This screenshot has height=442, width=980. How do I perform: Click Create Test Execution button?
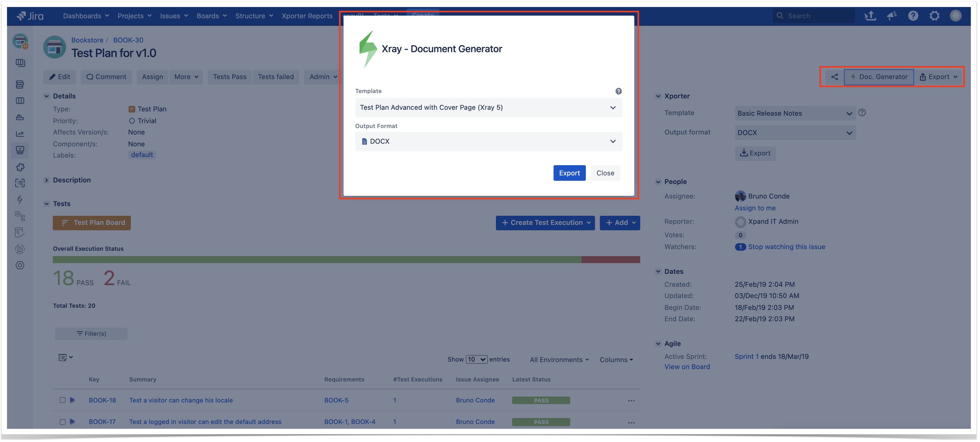(x=545, y=223)
